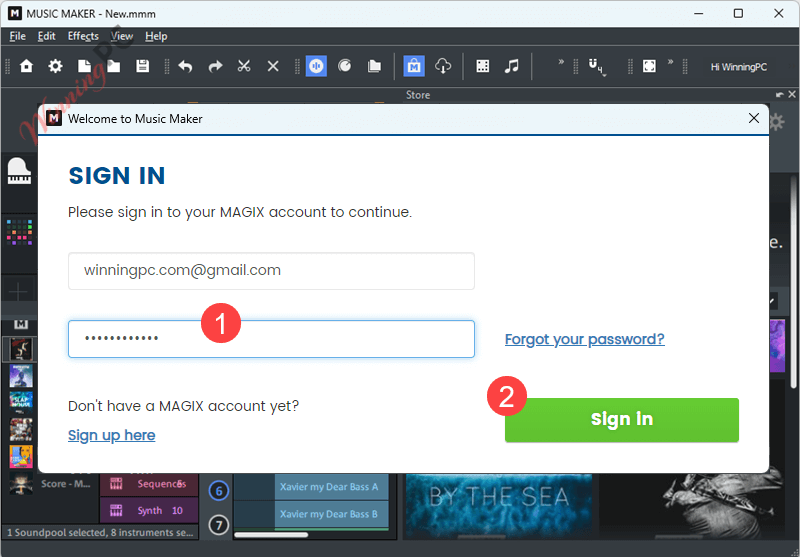The width and height of the screenshot is (800, 557).
Task: Undock the Store panel
Action: point(779,95)
